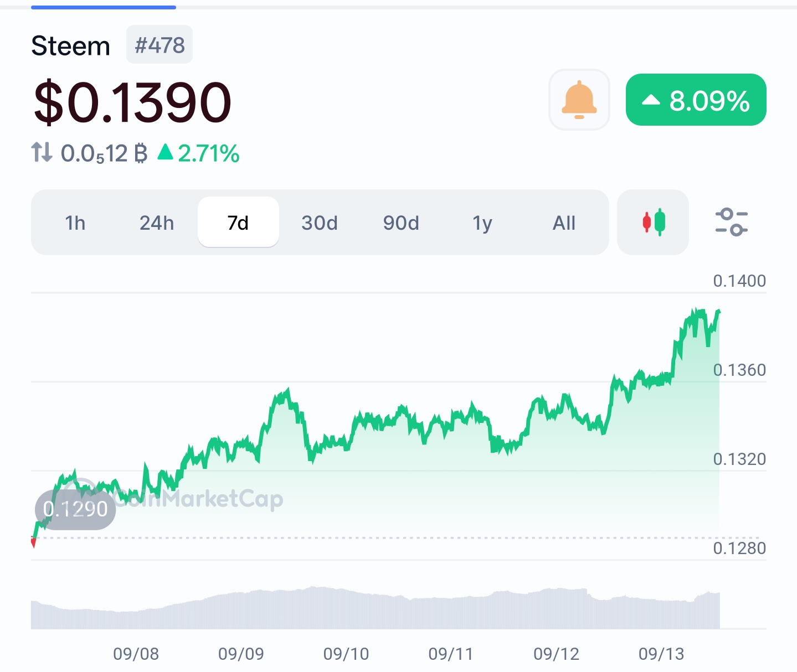The height and width of the screenshot is (672, 797).
Task: Click the 09/10 date on timeline
Action: pos(346,654)
